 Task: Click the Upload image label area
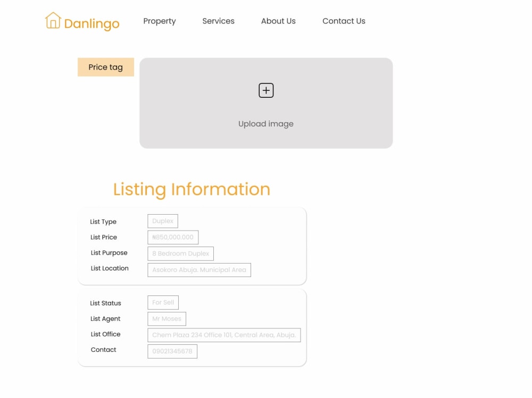click(266, 123)
